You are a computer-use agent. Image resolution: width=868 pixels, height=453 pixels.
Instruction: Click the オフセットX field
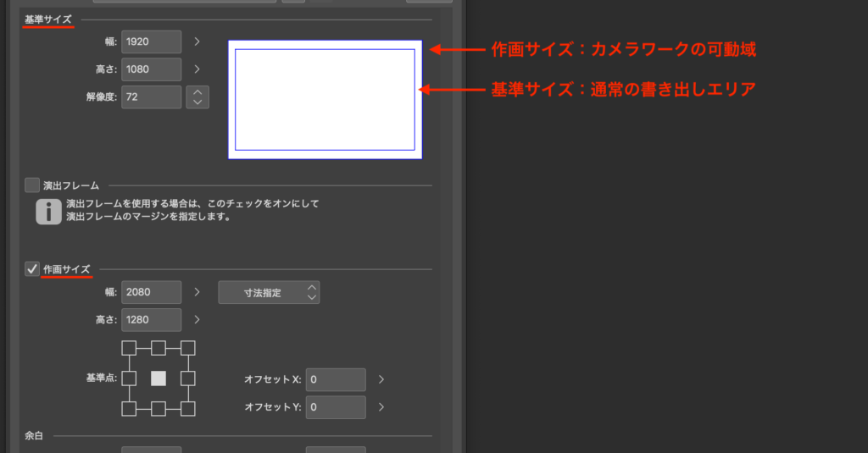point(336,379)
